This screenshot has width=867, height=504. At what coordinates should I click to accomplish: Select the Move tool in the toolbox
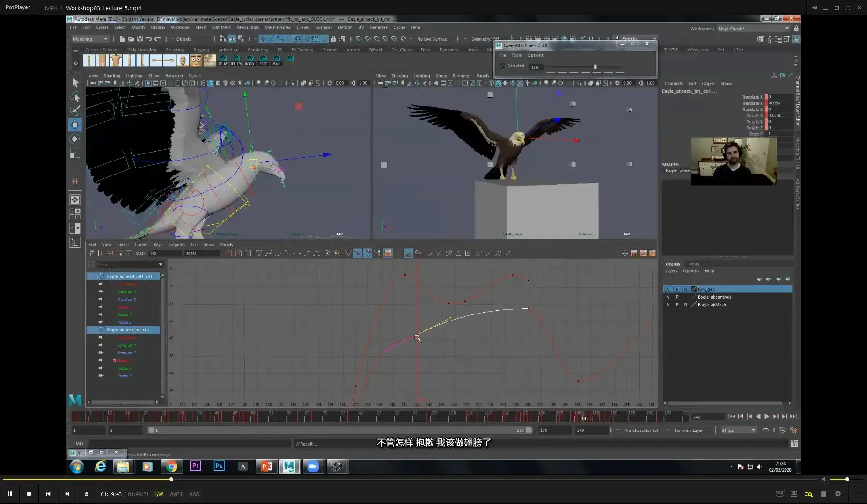coord(75,125)
